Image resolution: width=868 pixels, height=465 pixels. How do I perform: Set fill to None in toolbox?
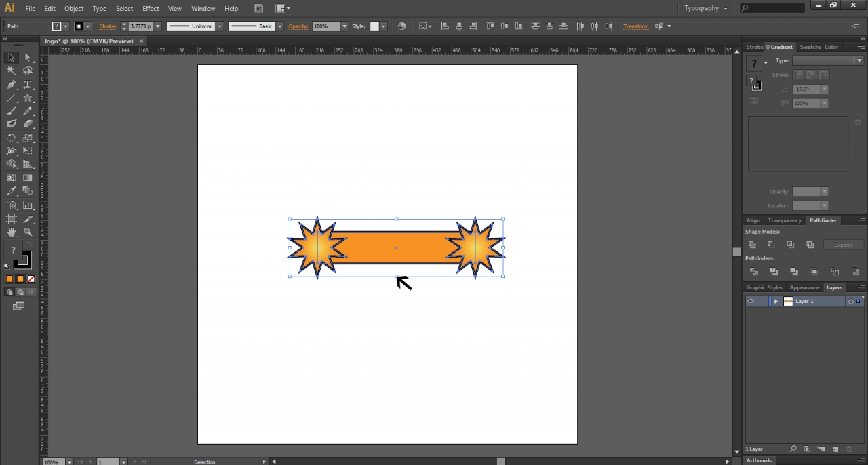click(x=31, y=279)
